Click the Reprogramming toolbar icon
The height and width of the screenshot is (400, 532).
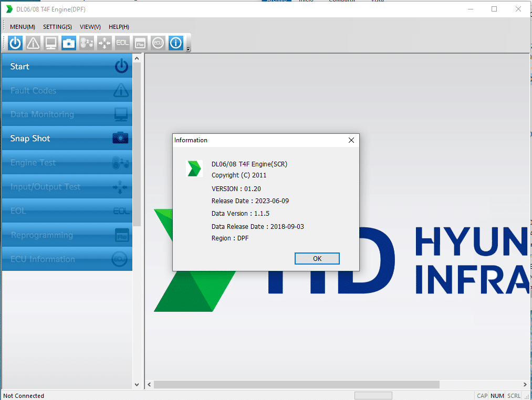[x=140, y=43]
